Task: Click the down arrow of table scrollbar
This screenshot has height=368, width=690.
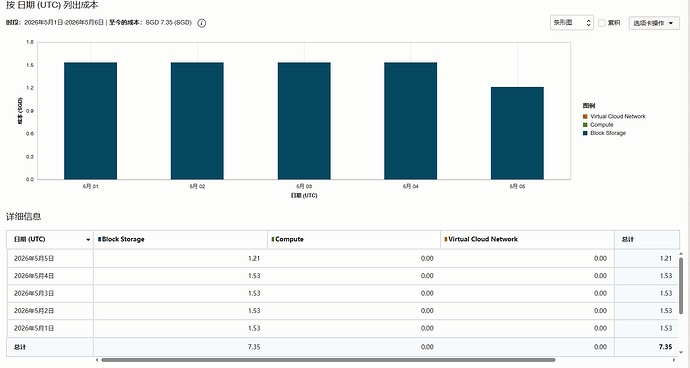Action: tap(682, 352)
